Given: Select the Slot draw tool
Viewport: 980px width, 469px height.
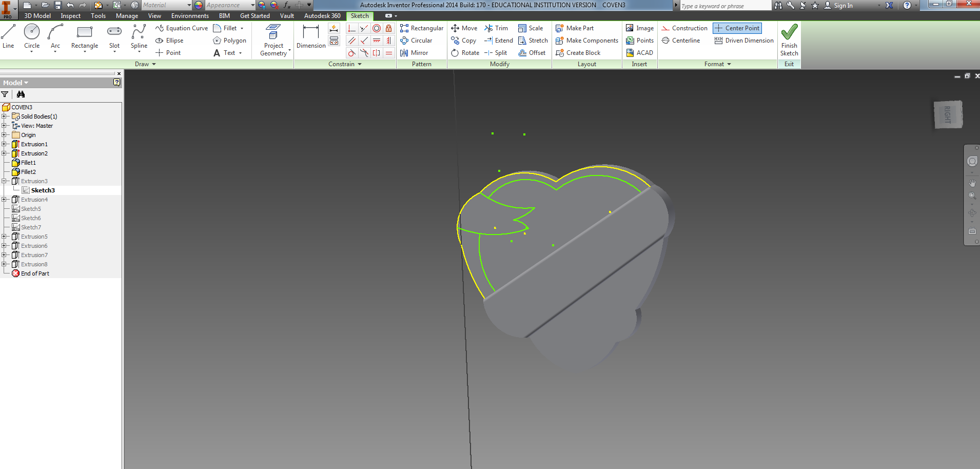Looking at the screenshot, I should pyautogui.click(x=114, y=37).
